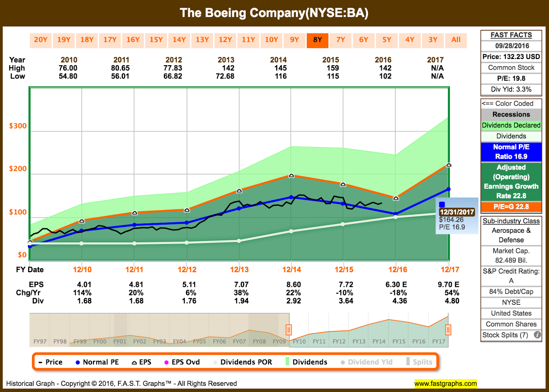549x392 pixels.
Task: Click the Sub-industry Class heading
Action: (511, 221)
